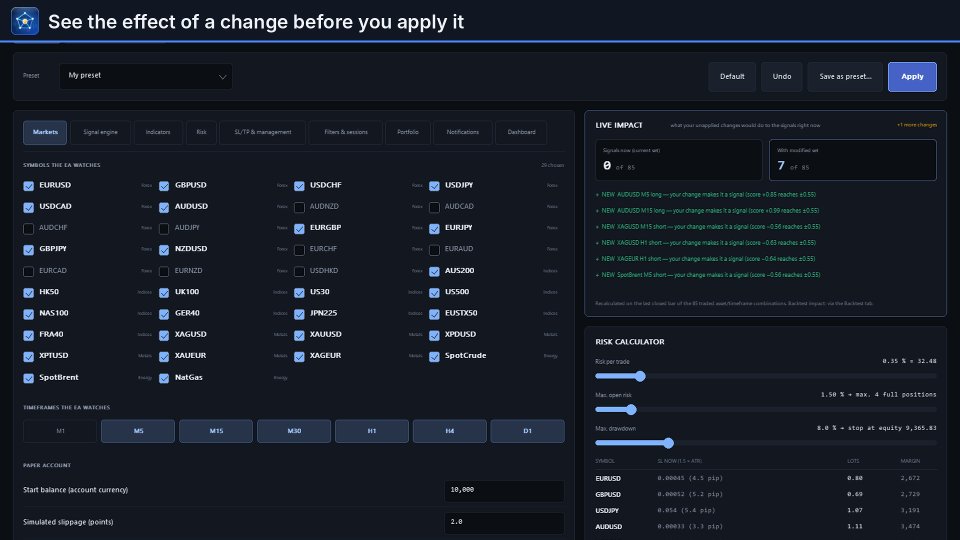Open the Risk tab

[201, 132]
